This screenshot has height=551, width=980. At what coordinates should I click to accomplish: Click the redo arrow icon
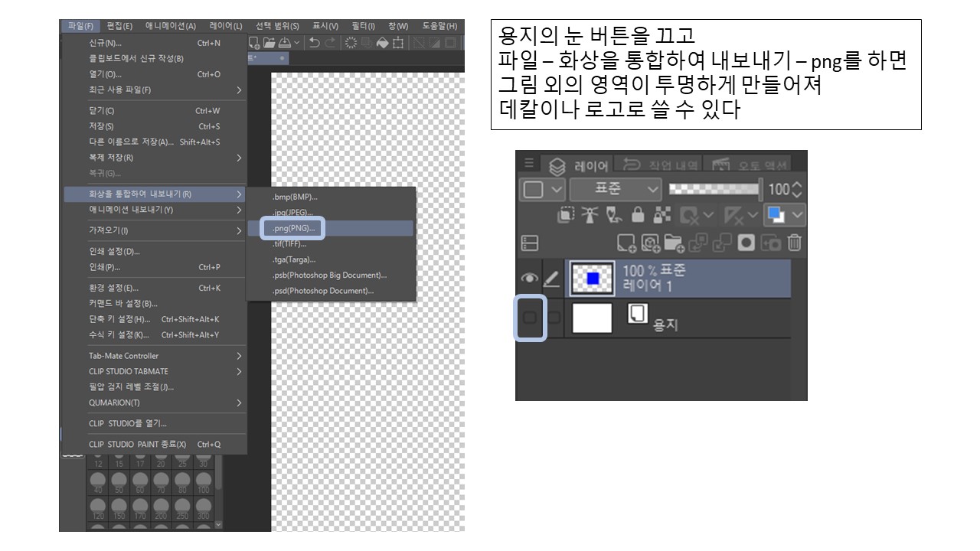[331, 43]
